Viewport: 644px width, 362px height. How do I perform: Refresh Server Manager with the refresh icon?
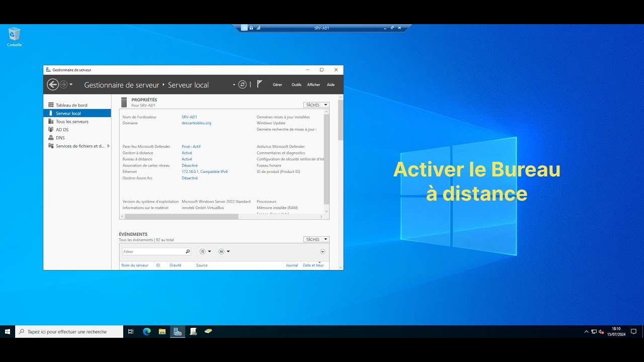(243, 84)
